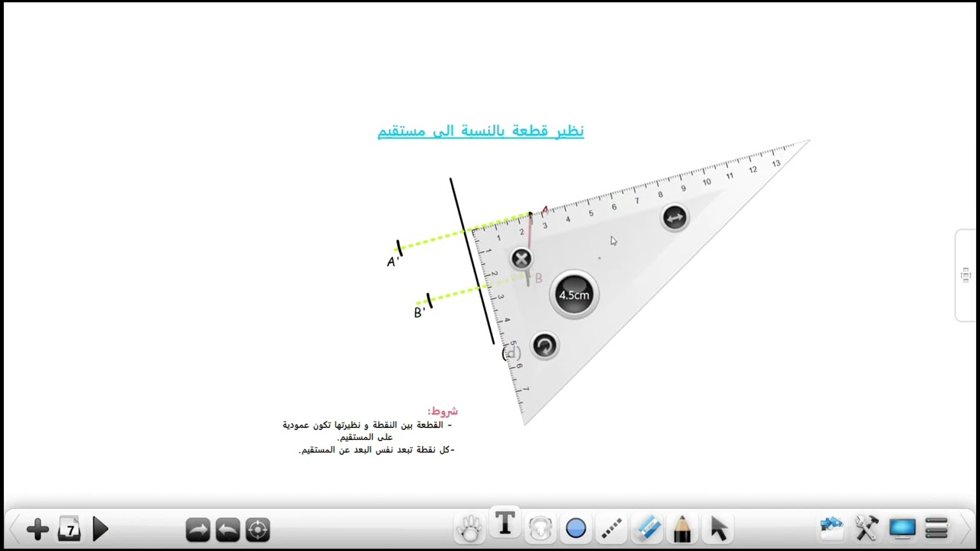
Task: Click the red point label A
Action: click(544, 210)
